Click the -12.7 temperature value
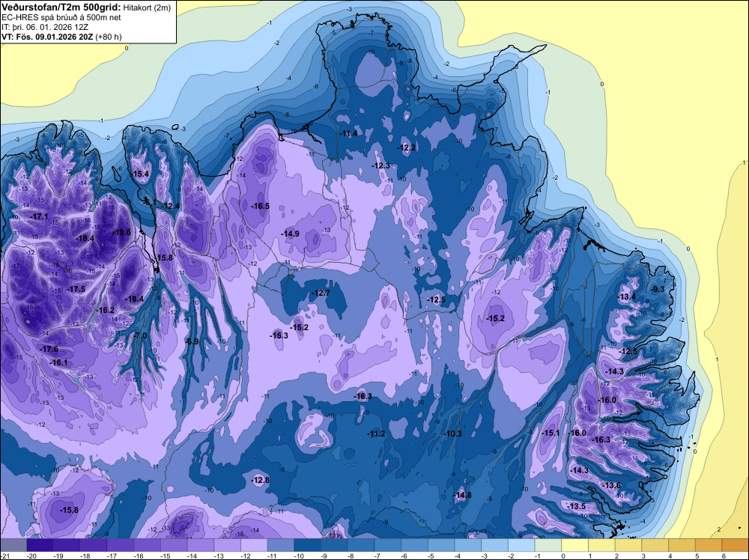 coord(321,293)
